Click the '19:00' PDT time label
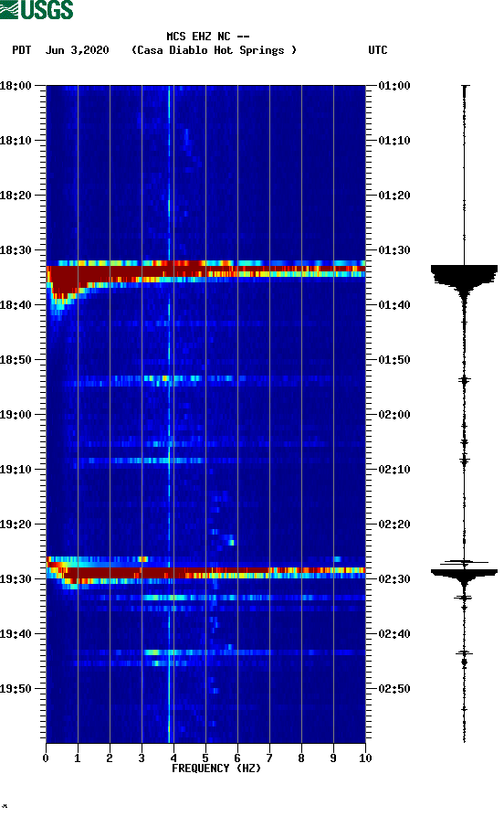The height and width of the screenshot is (816, 504). (16, 415)
